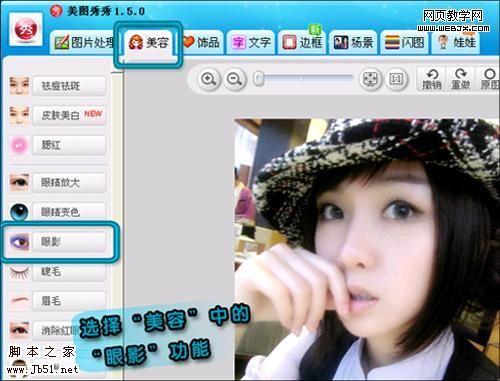Click the zoom in magnifier icon

(209, 79)
